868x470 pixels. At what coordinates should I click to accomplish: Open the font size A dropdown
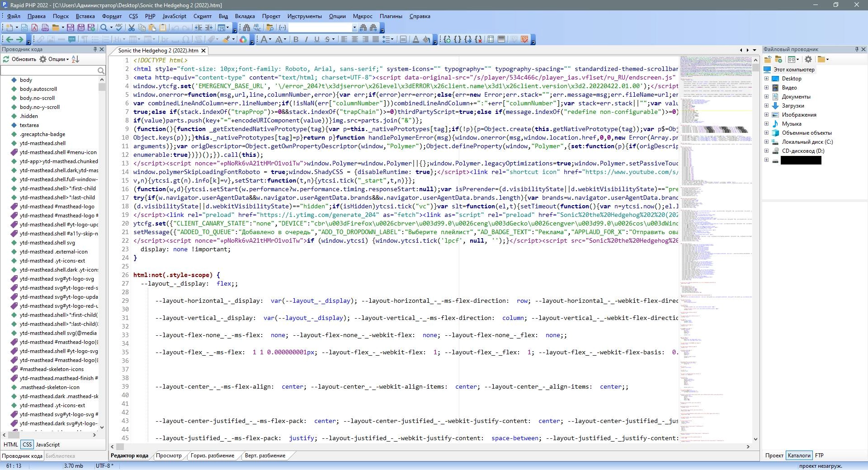[x=285, y=39]
